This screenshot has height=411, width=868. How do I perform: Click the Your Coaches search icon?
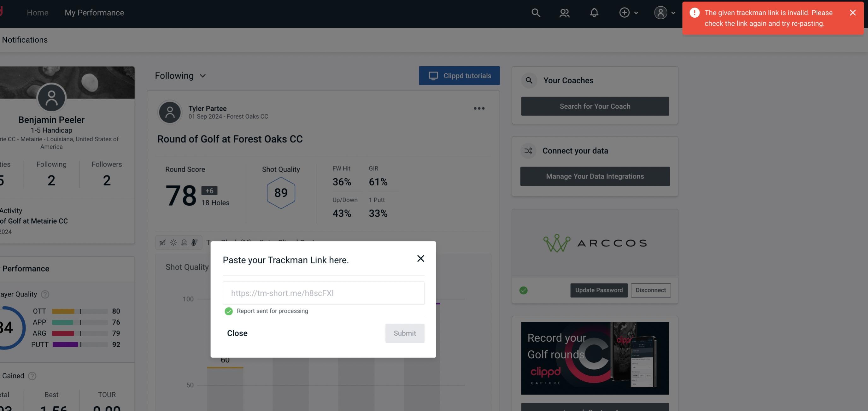pyautogui.click(x=529, y=80)
